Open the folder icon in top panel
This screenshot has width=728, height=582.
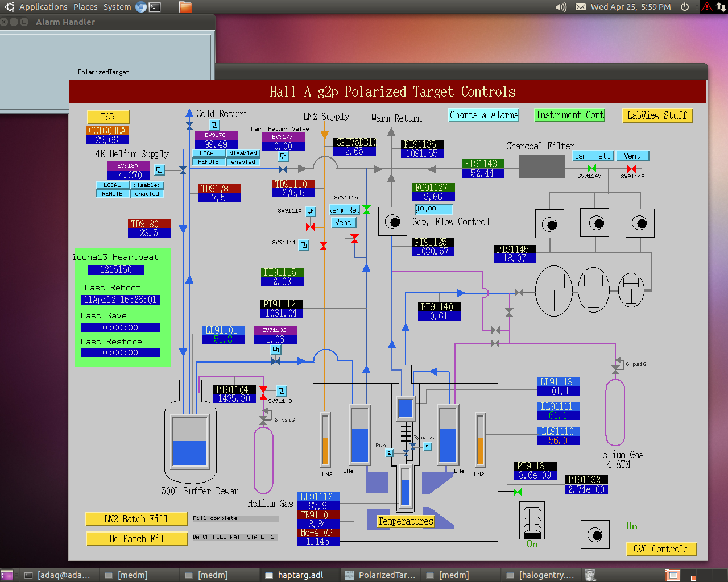185,7
